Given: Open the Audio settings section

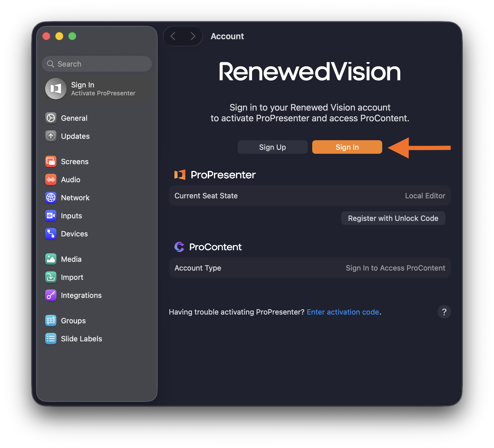Looking at the screenshot, I should tap(97, 179).
